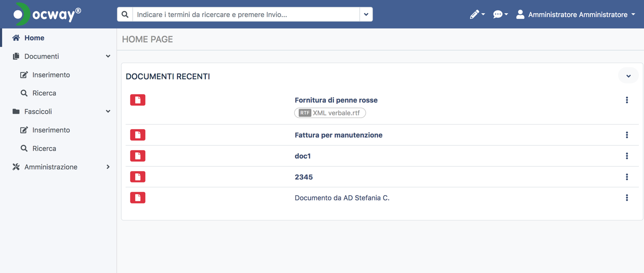Open the pencil edit menu in header
The width and height of the screenshot is (644, 273).
[477, 14]
